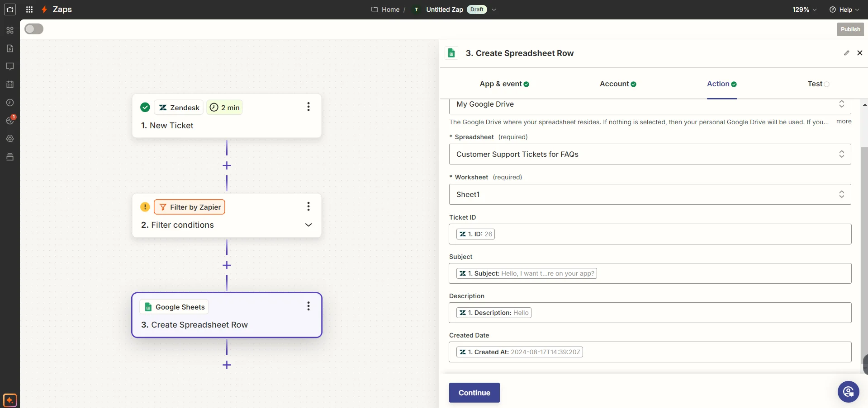Click into the Description field

650,313
